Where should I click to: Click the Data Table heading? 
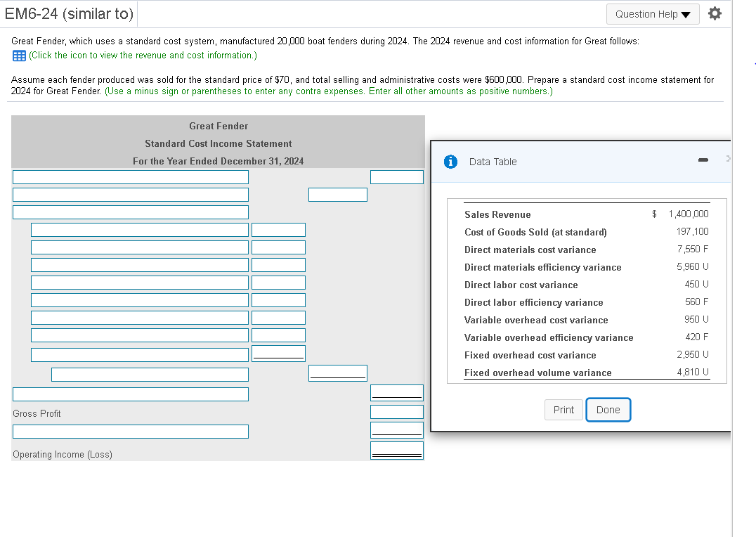(493, 162)
